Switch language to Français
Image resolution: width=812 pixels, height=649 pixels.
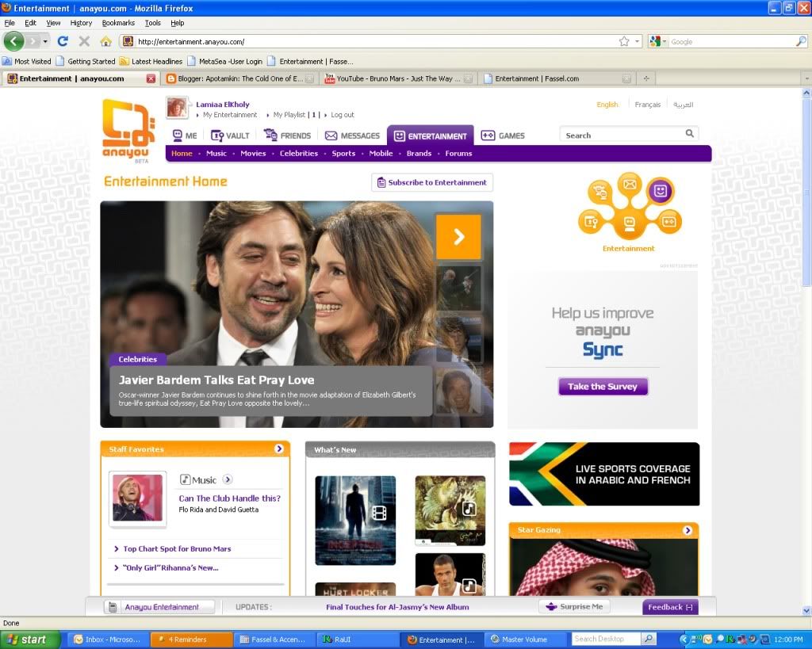coord(647,105)
